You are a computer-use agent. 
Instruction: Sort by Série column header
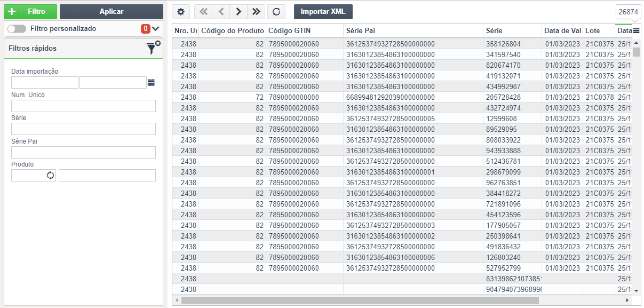tap(513, 31)
